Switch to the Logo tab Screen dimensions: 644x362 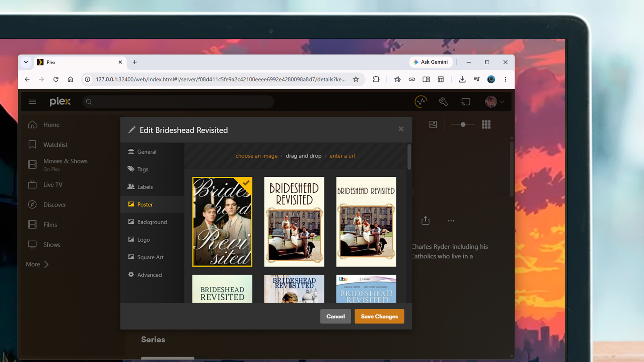tap(152, 240)
